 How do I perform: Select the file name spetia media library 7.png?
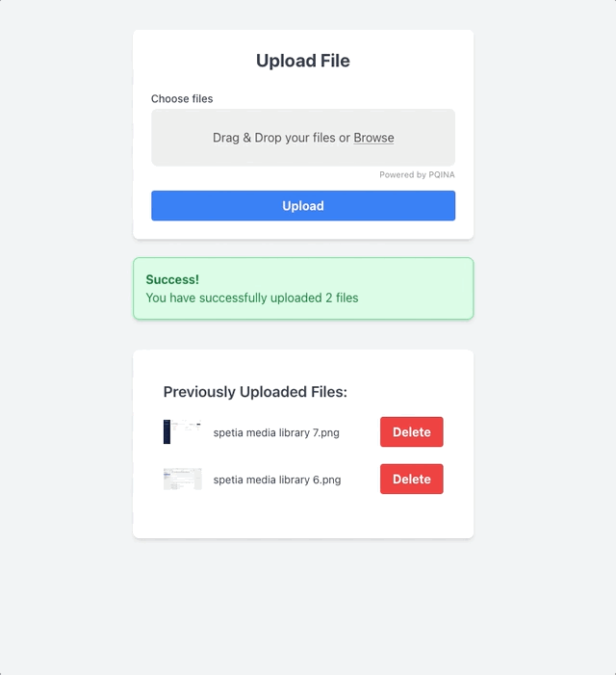coord(276,433)
